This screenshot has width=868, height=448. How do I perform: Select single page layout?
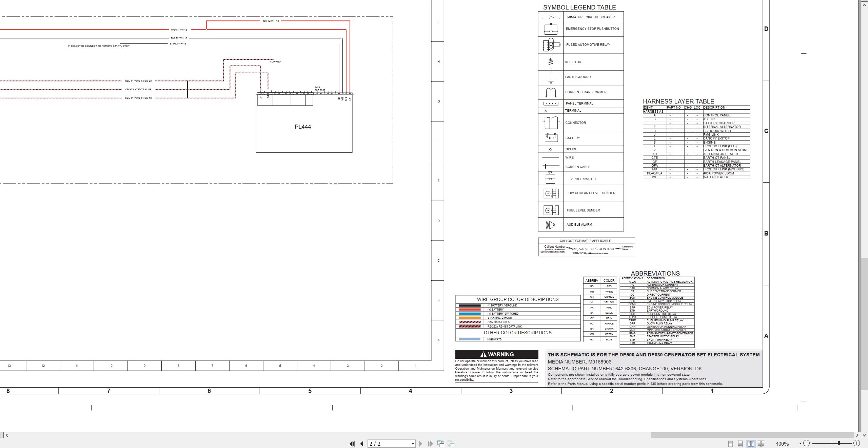click(x=731, y=444)
